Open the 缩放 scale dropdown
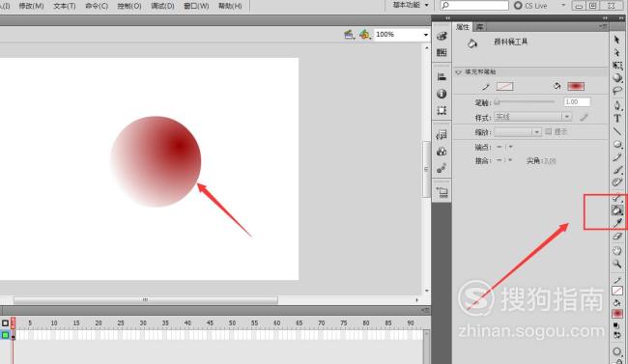This screenshot has height=364, width=628. (518, 131)
